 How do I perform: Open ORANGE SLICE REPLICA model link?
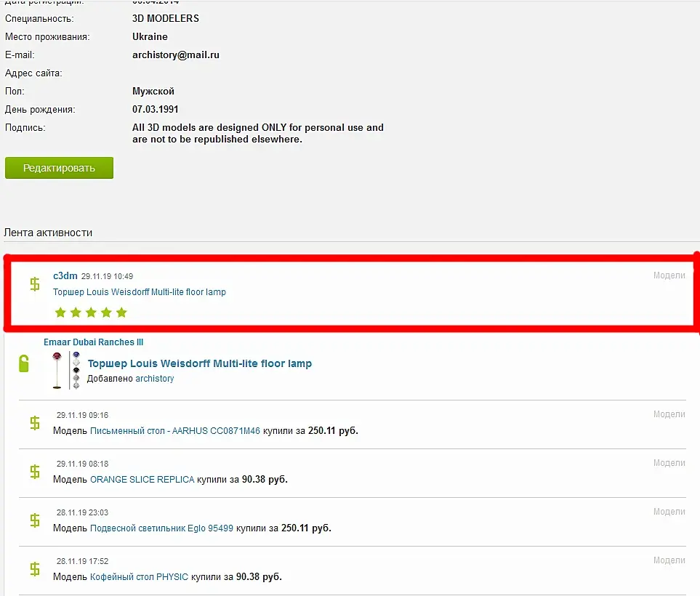pos(142,480)
